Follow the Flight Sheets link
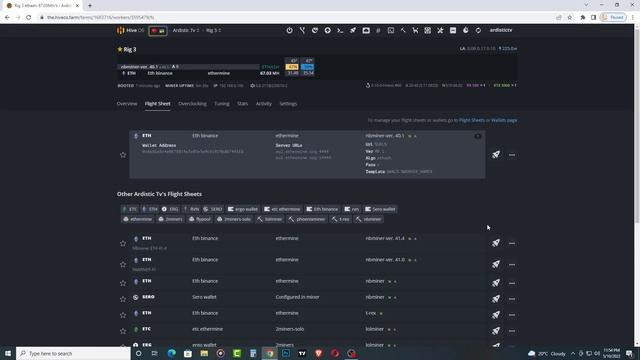Screen dimensions: 640x360 (472, 120)
